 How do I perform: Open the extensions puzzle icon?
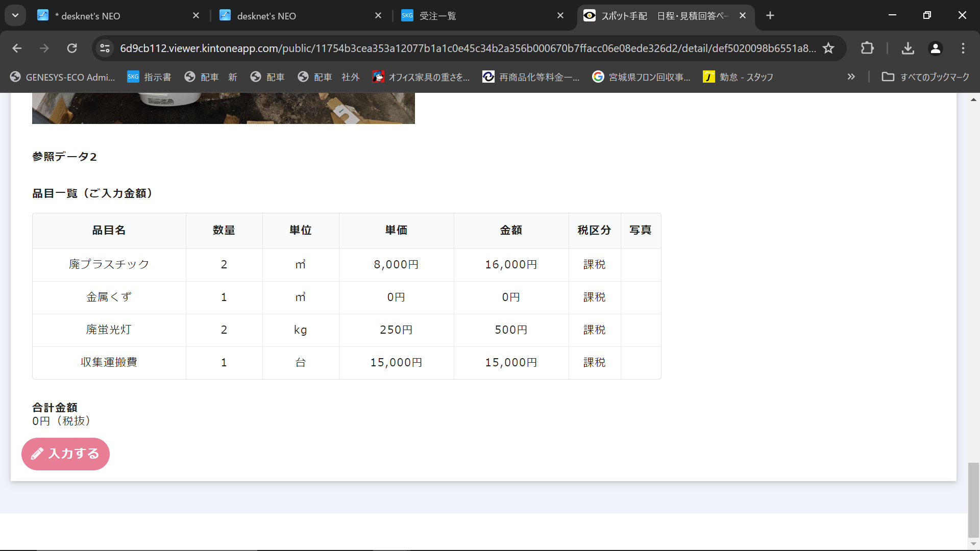tap(867, 48)
